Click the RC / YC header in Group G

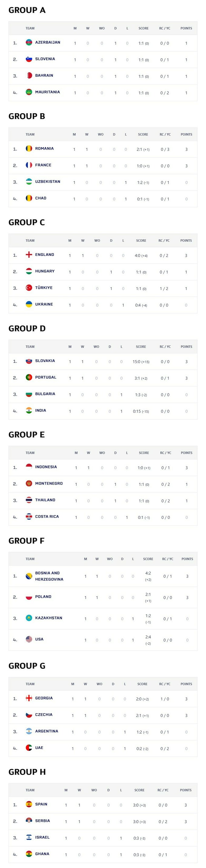[x=165, y=684]
